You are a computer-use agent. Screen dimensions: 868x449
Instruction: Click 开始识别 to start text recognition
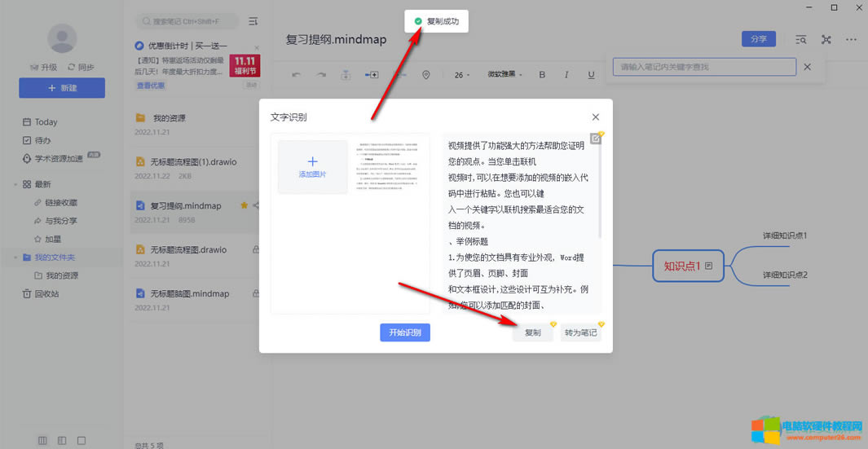(x=404, y=332)
